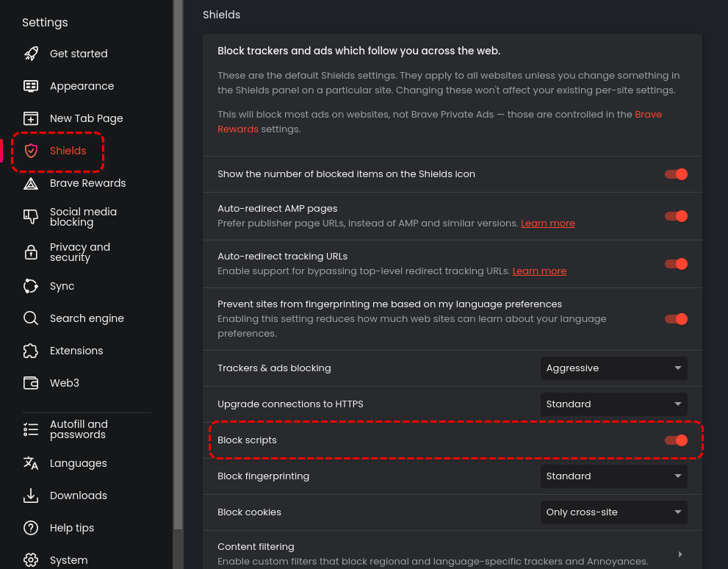
Task: Toggle Auto-redirect AMP pages switch
Action: [x=676, y=216]
